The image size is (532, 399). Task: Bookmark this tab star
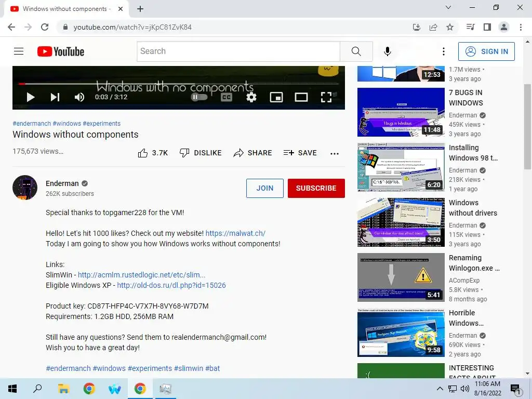click(x=450, y=27)
